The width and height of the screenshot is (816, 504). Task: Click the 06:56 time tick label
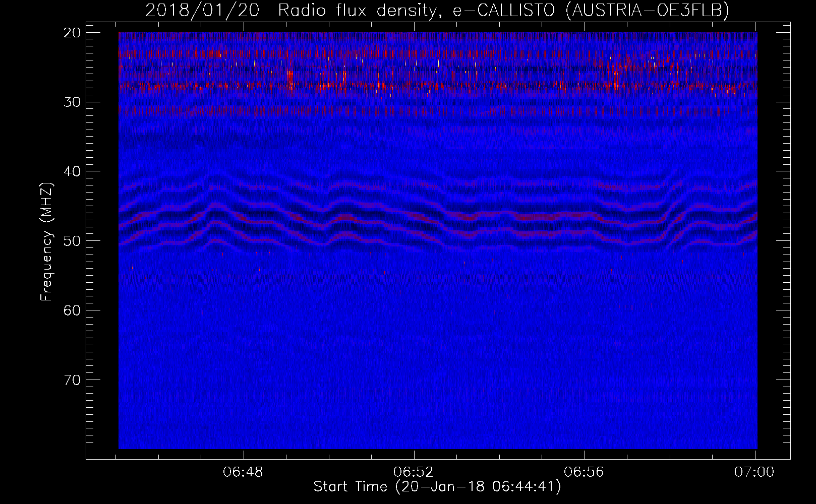(584, 472)
